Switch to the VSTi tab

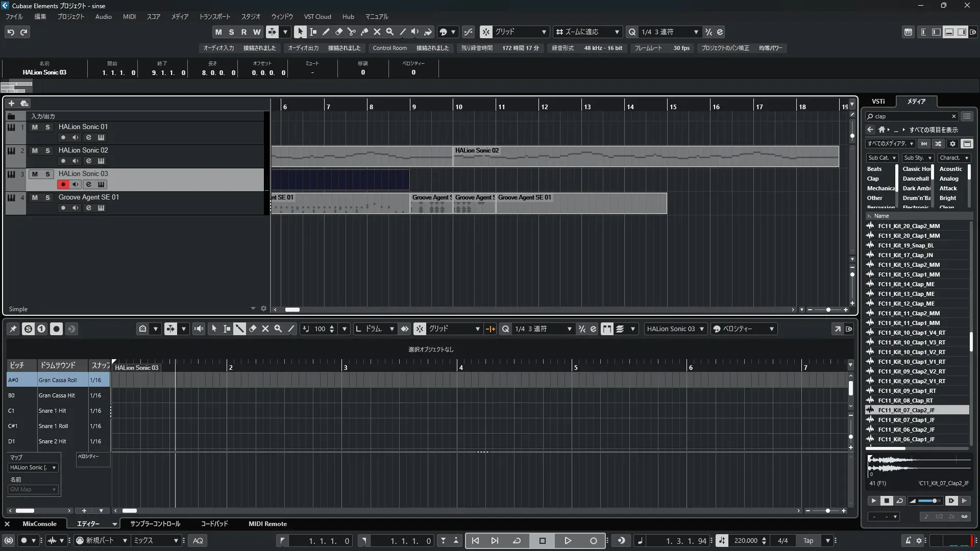pyautogui.click(x=878, y=101)
